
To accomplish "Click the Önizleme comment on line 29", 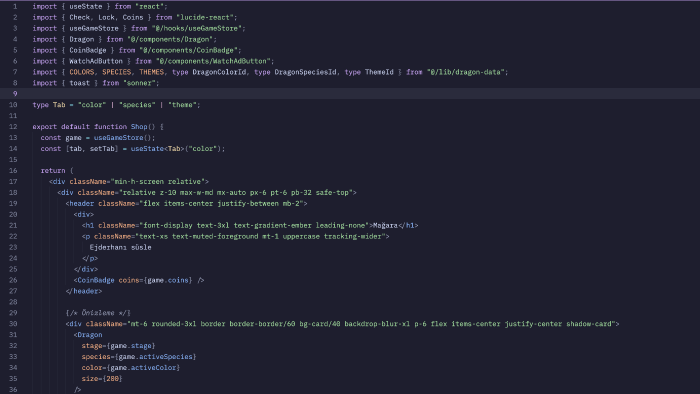I will tap(98, 313).
